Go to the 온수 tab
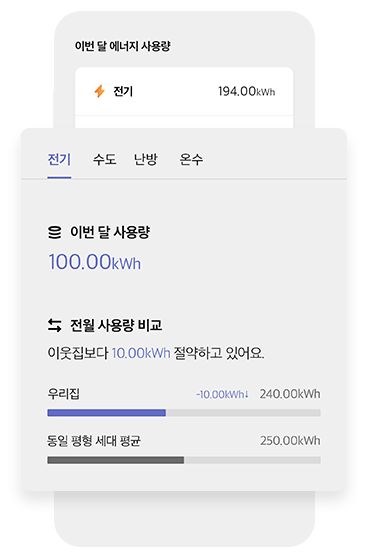 pyautogui.click(x=191, y=159)
